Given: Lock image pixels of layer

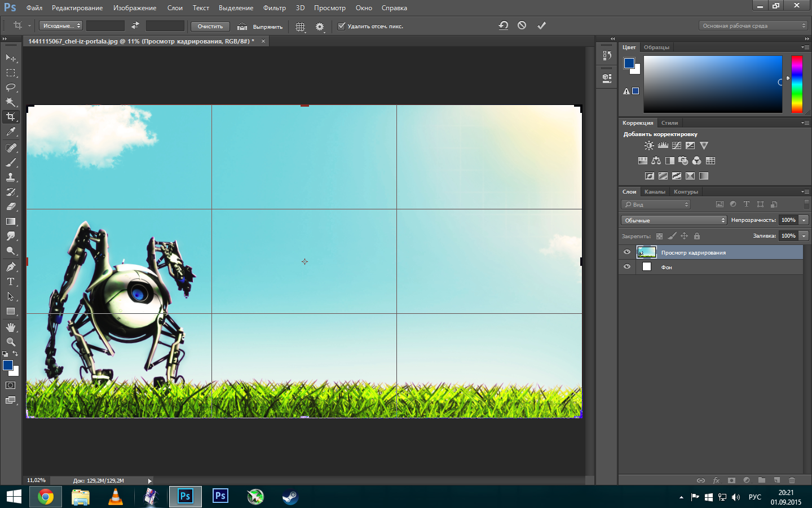Looking at the screenshot, I should (672, 236).
